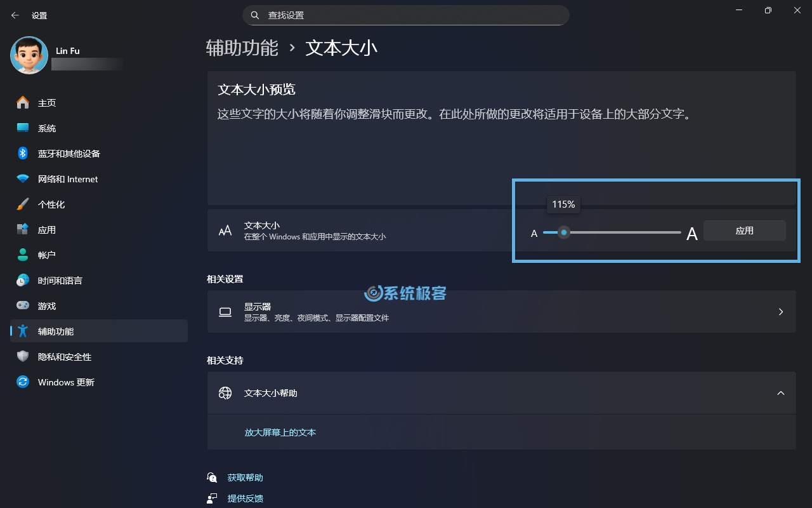
Task: Click the 辅助功能 breadcrumb heading
Action: pyautogui.click(x=242, y=48)
